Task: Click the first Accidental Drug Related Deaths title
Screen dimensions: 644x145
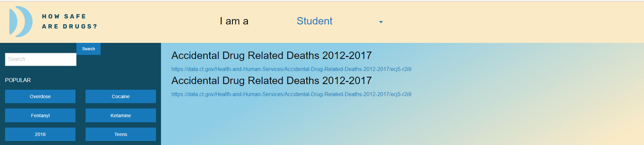Action: click(x=271, y=55)
